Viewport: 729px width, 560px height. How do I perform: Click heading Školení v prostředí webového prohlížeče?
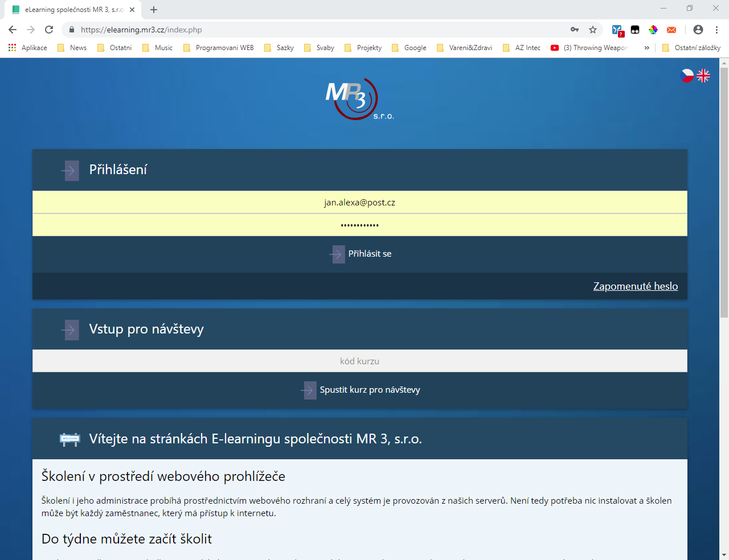(x=163, y=476)
